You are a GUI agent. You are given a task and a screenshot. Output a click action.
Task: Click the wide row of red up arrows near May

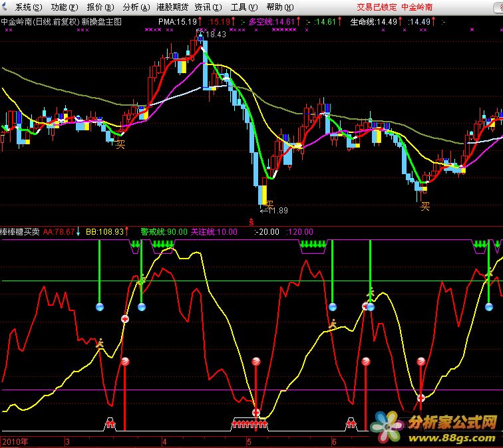click(250, 423)
